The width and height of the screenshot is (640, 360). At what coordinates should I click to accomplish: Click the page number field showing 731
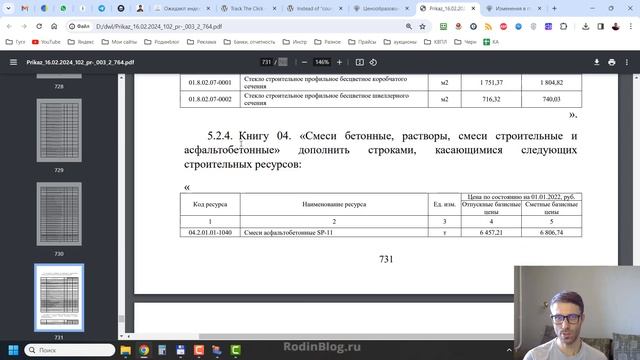266,62
